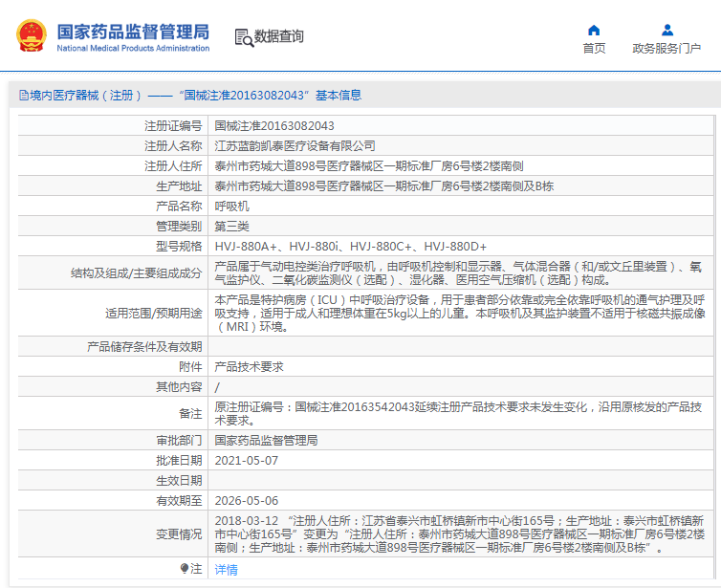Click the 数据查询 document search icon

coord(243,37)
